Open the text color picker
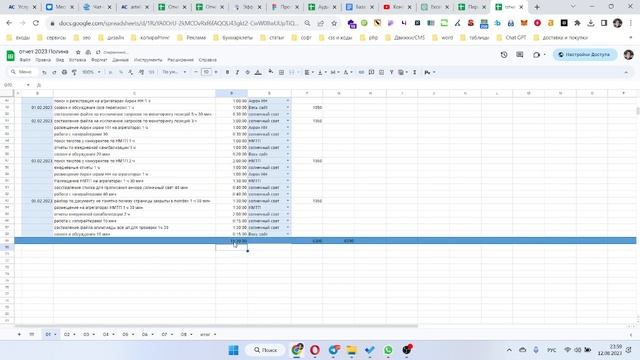640x360 pixels. coord(258,72)
